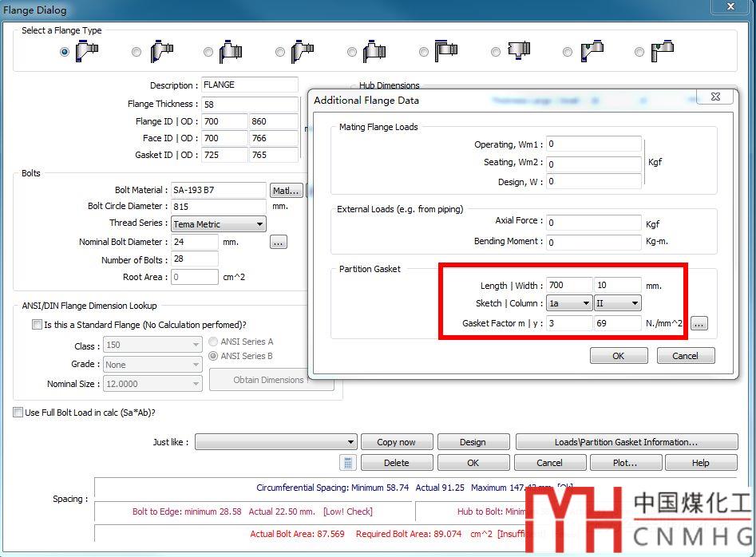Select the third flange type radio button
This screenshot has width=756, height=557.
(208, 52)
